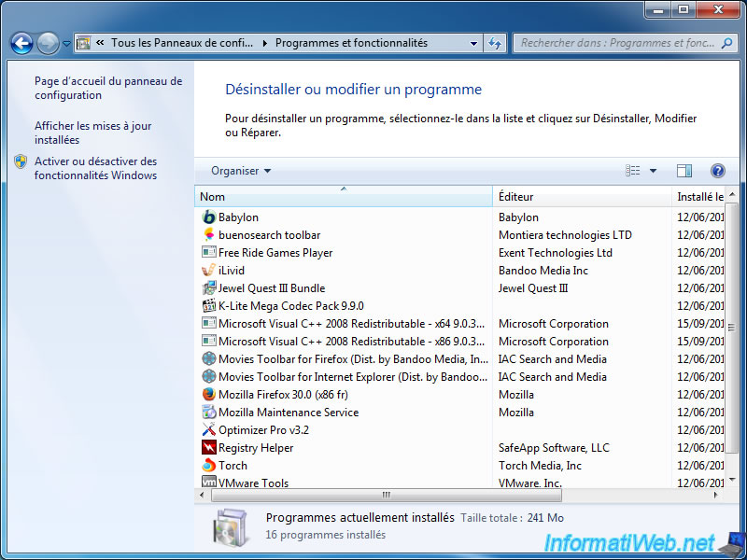Image resolution: width=747 pixels, height=560 pixels.
Task: Click the vertical scrollbar up arrow
Action: (732, 194)
